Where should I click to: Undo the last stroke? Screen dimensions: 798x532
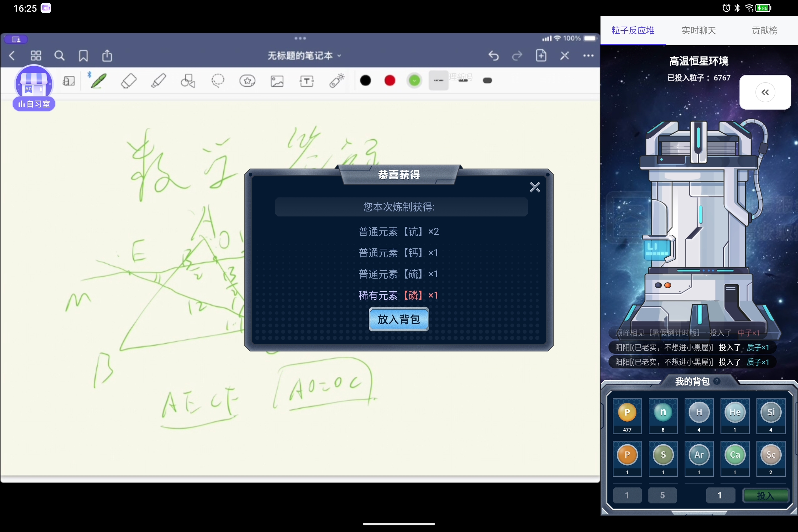494,55
